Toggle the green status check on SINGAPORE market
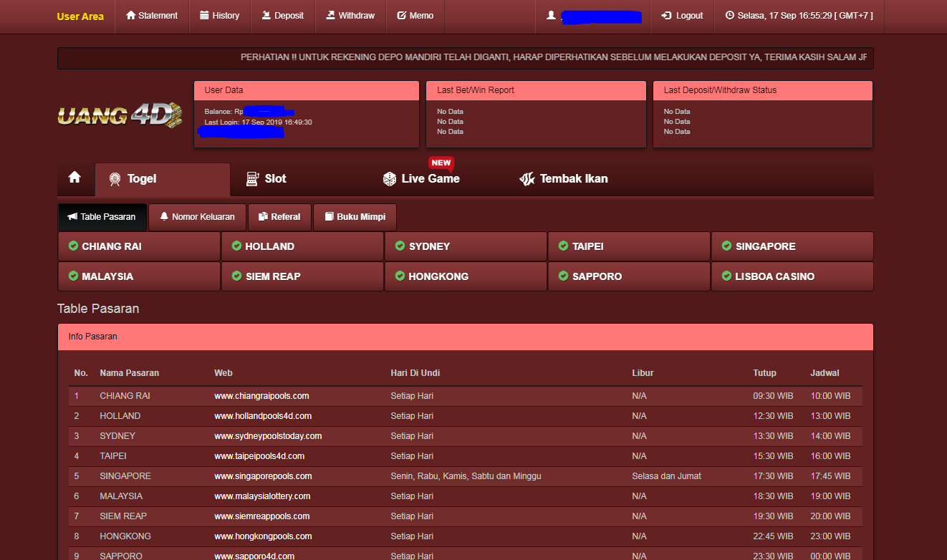The width and height of the screenshot is (947, 560). (726, 246)
